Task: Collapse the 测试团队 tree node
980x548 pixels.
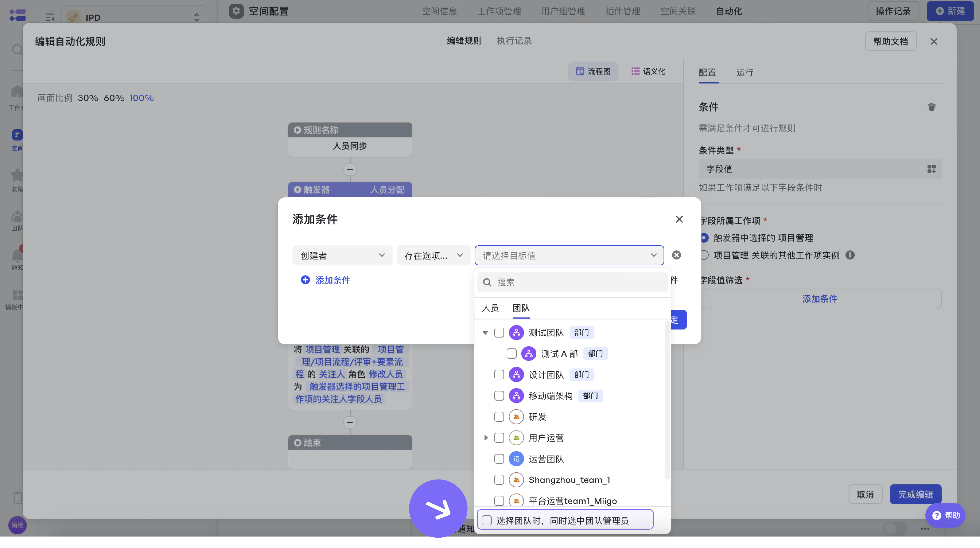Action: click(x=485, y=333)
